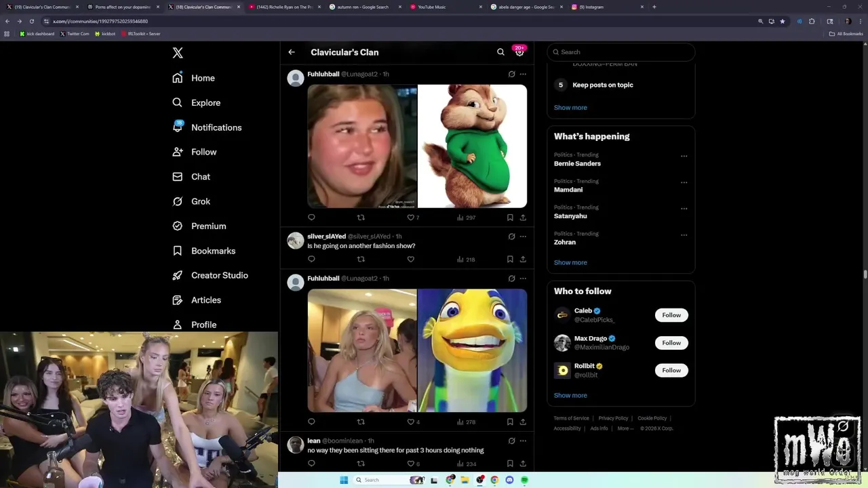This screenshot has width=868, height=488.
Task: Repost the fish image post
Action: click(361, 422)
